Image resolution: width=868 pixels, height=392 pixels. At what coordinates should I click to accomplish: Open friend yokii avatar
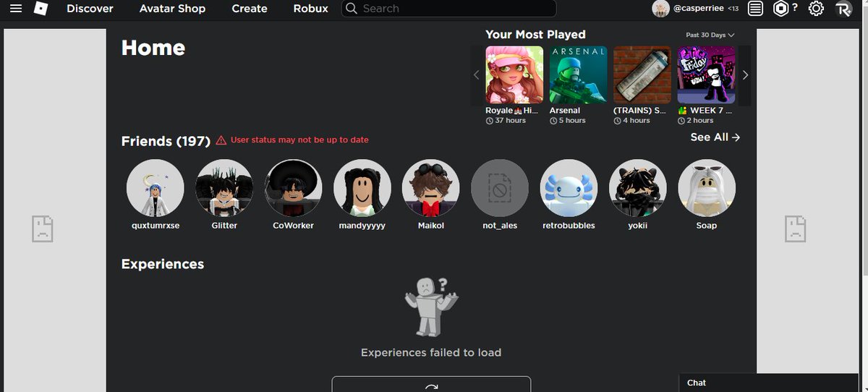(x=638, y=188)
